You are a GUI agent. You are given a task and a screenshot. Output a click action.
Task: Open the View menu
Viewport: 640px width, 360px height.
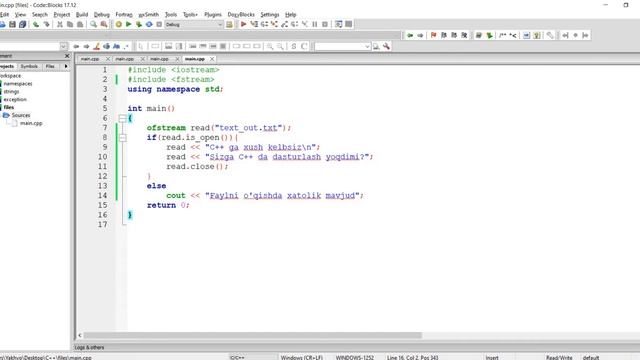pyautogui.click(x=20, y=14)
